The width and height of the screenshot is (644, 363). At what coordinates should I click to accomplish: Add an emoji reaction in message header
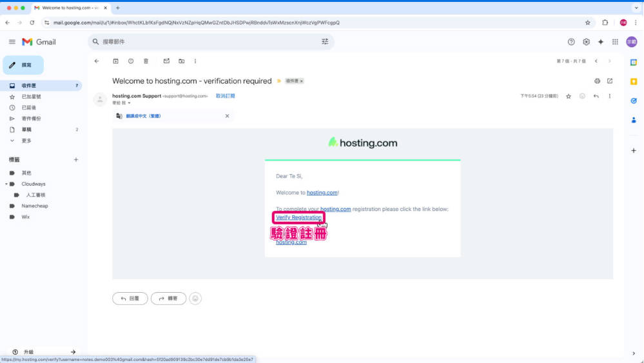point(582,96)
